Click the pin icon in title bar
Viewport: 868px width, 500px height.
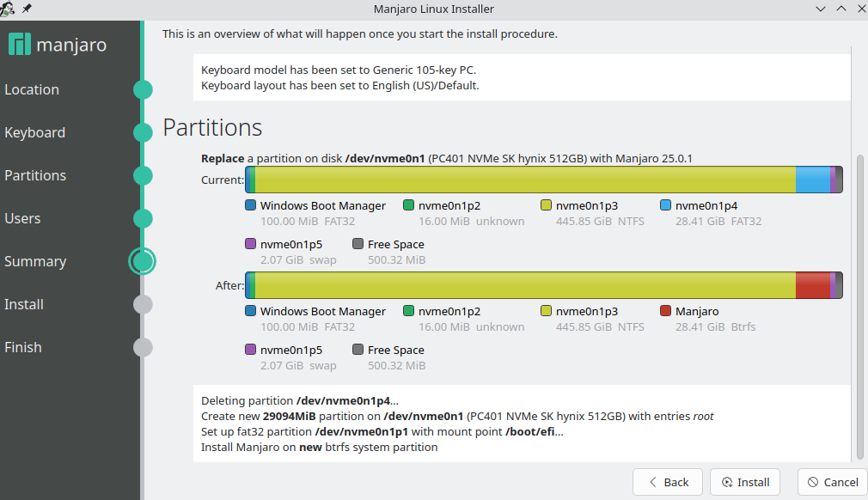(x=27, y=9)
